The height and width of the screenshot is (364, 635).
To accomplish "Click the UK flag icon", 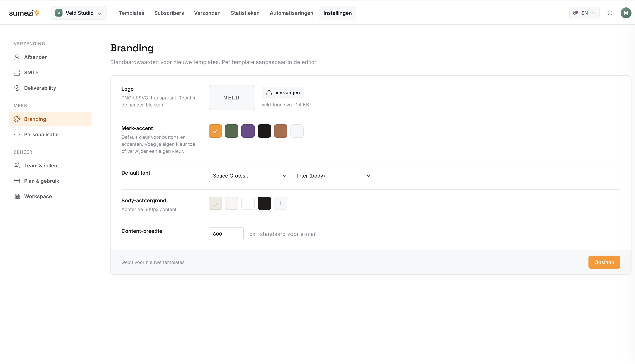I will 576,13.
